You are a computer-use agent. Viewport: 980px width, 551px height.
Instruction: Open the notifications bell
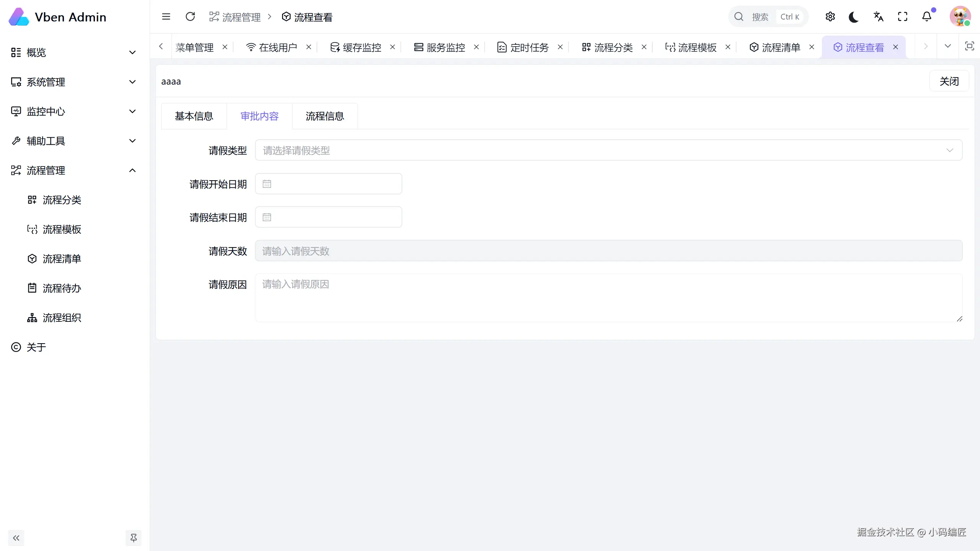(x=927, y=17)
